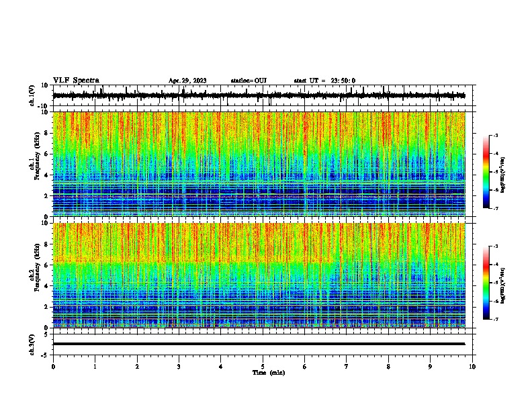This screenshot has height=411, width=532.
Task: Click the time axis tick label "0"
Action: (x=53, y=367)
